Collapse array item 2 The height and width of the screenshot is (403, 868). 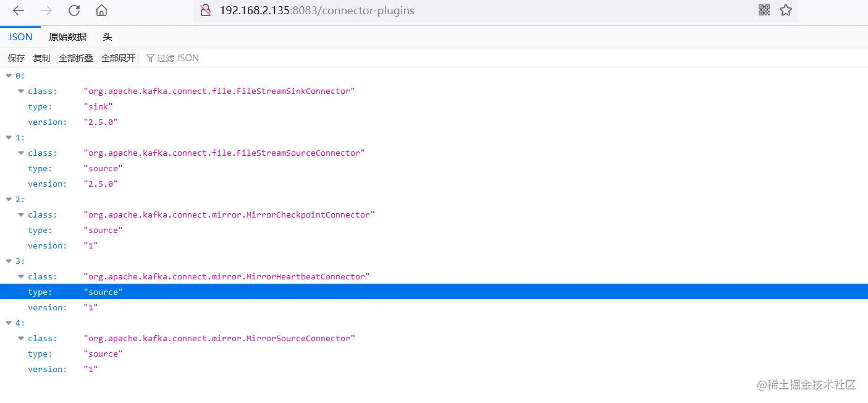pyautogui.click(x=9, y=199)
